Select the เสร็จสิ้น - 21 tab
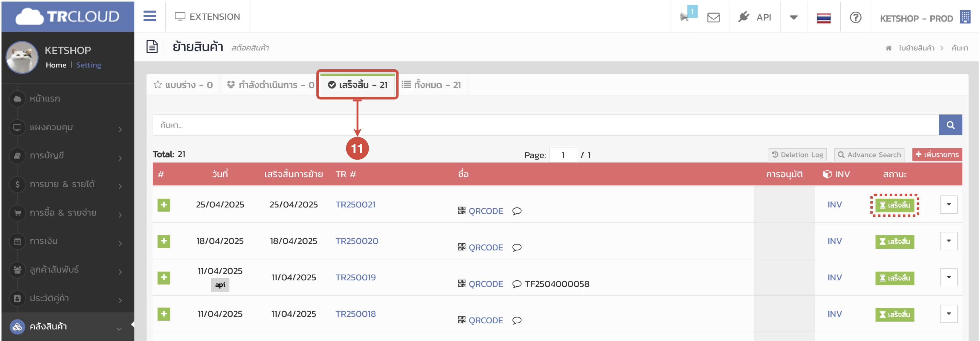The width and height of the screenshot is (980, 341). click(x=358, y=85)
